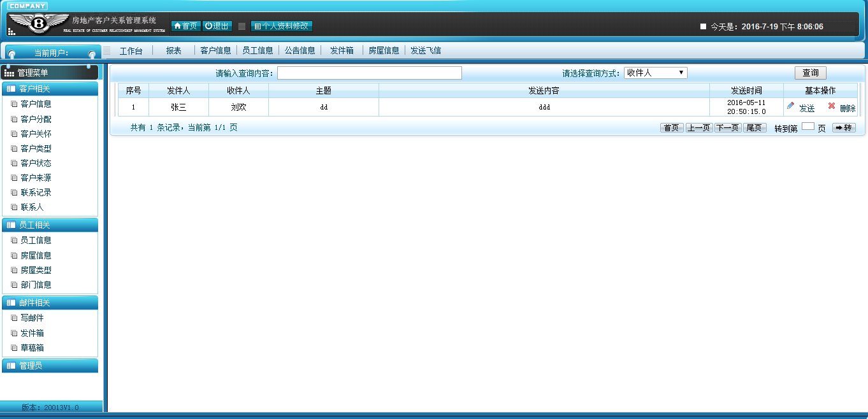The image size is (868, 419).
Task: Click the icon beside 写邮件 in the sidebar
Action: pyautogui.click(x=14, y=318)
